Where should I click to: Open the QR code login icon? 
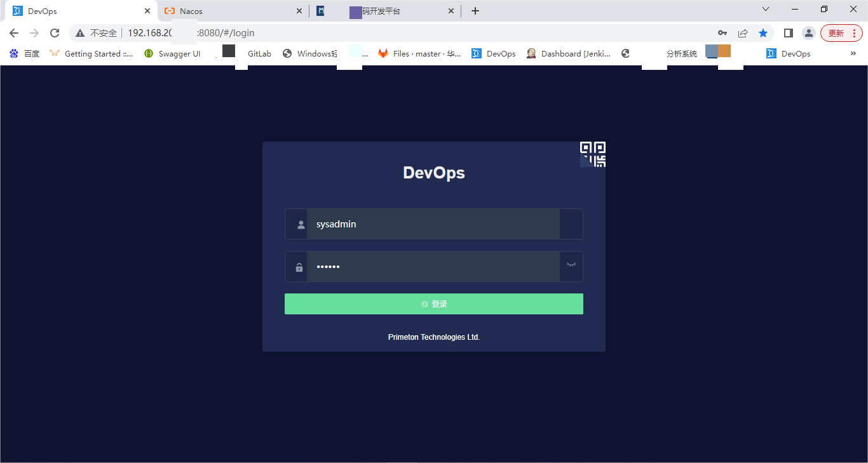tap(593, 154)
